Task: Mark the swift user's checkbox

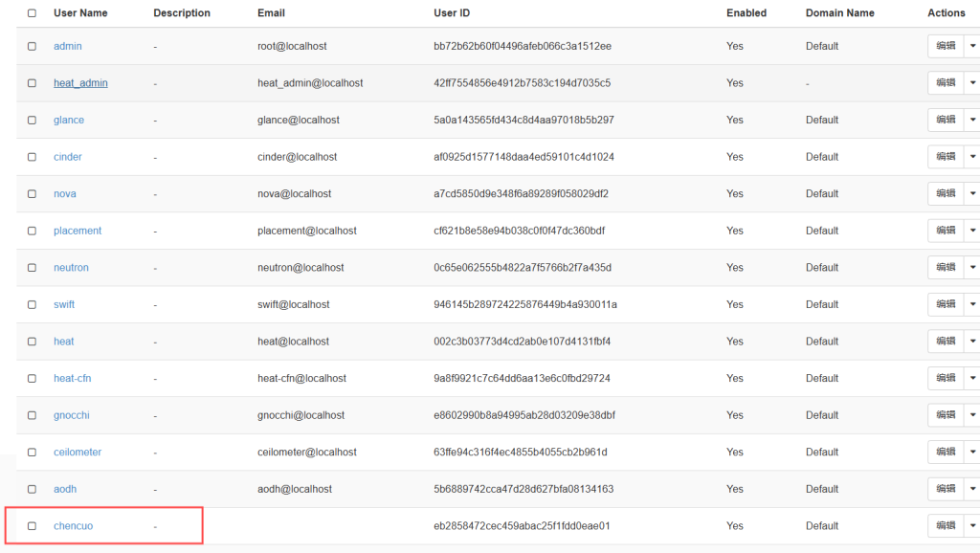Action: tap(32, 304)
